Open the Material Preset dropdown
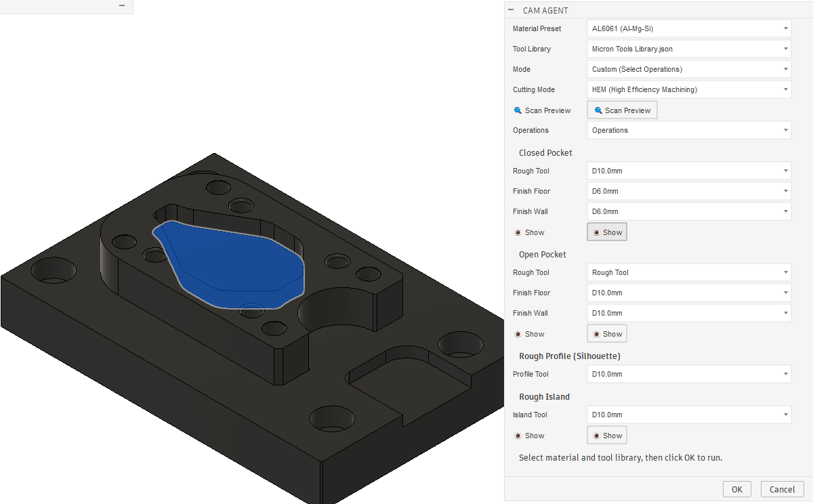This screenshot has width=813, height=504. 688,28
